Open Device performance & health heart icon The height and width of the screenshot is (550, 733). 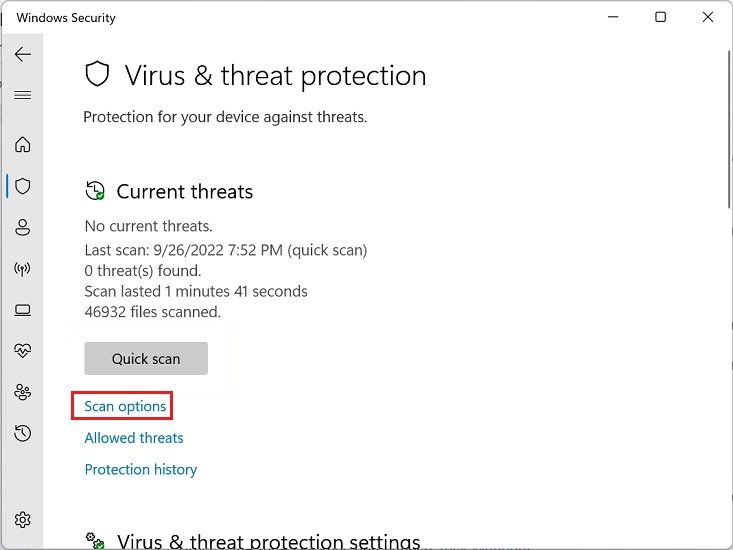(x=23, y=351)
